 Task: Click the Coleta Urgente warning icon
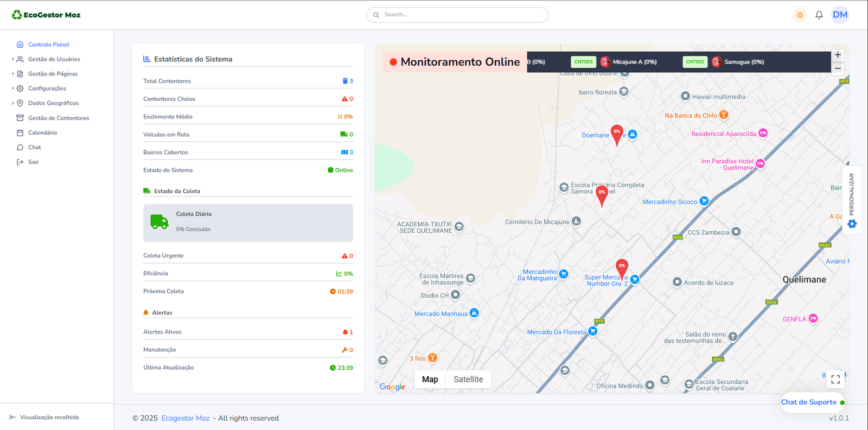click(344, 256)
